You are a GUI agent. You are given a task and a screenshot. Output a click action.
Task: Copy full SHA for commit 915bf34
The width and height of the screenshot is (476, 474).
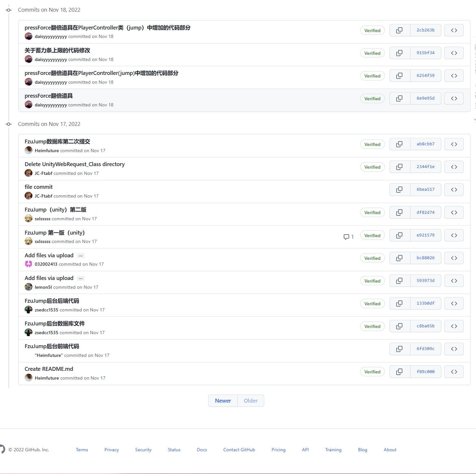399,53
